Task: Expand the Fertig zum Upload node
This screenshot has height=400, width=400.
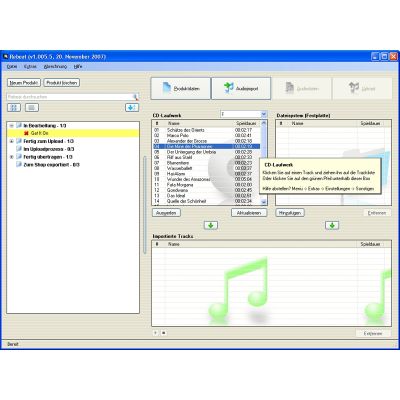Action: click(x=12, y=141)
